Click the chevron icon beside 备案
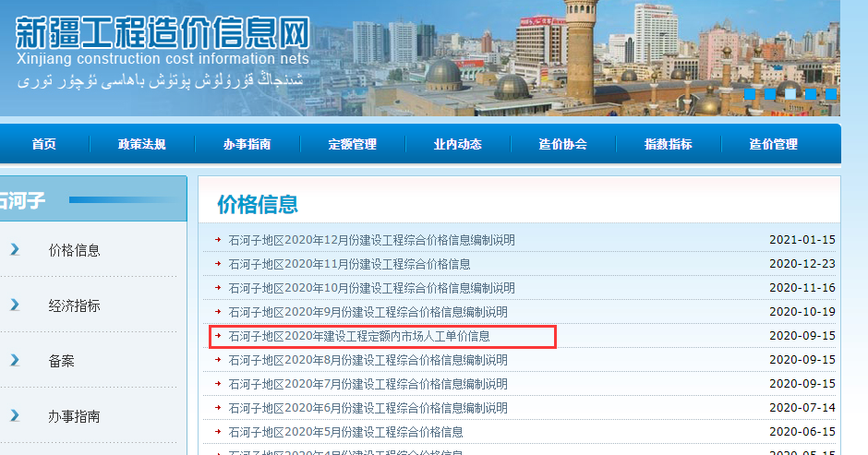Screen dimensions: 868x455 click(x=15, y=360)
